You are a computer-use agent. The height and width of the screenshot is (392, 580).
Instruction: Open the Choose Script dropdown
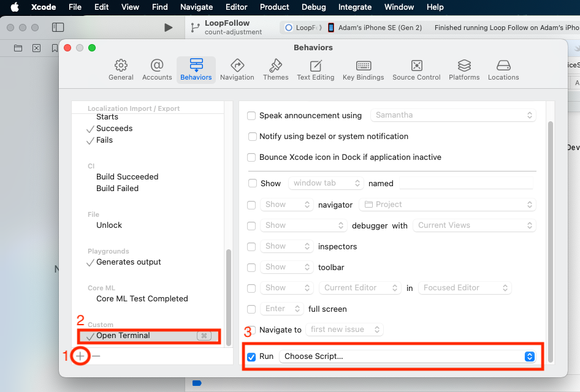(407, 356)
